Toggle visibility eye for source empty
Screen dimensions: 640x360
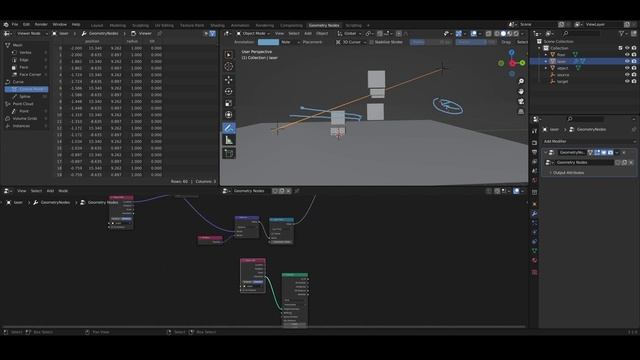(627, 74)
